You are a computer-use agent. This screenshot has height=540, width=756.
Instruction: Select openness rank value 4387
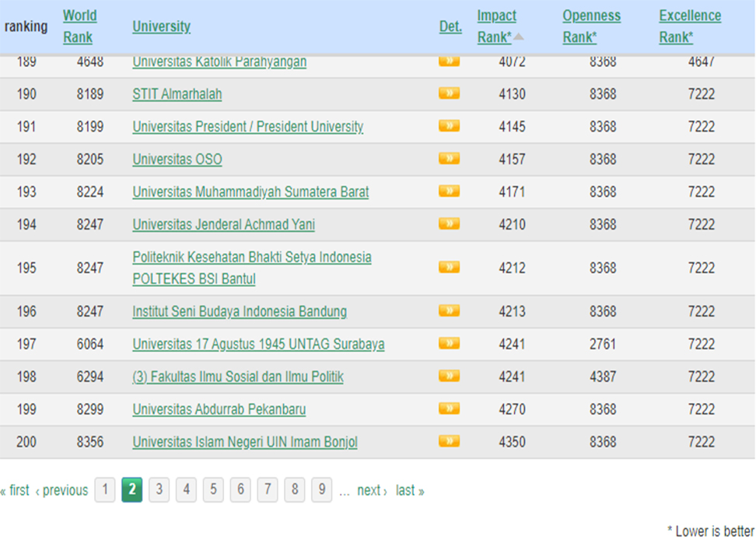pos(603,377)
